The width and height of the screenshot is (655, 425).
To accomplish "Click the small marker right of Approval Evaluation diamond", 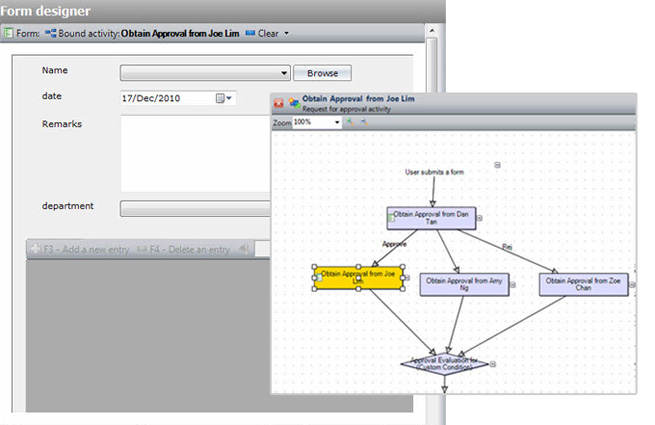I will tap(493, 364).
